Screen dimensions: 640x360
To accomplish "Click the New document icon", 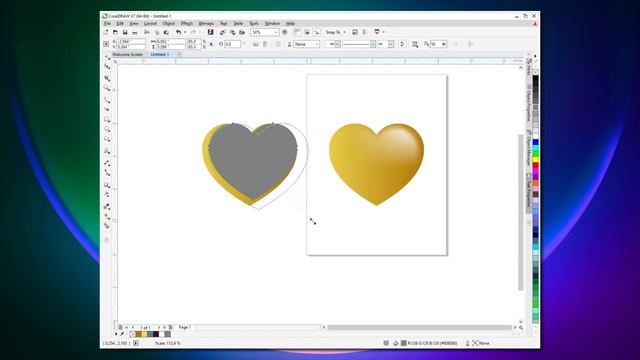I will click(x=105, y=32).
